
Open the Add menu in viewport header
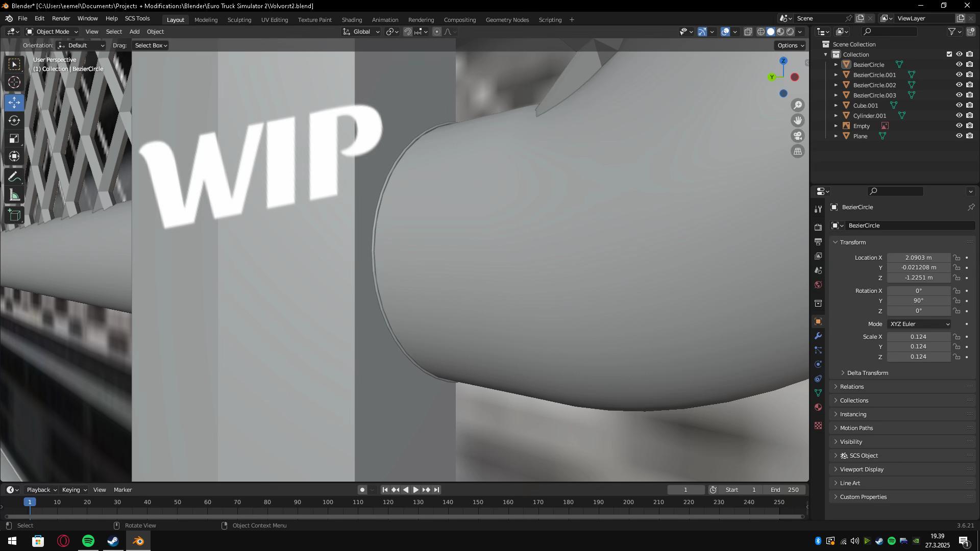click(x=134, y=32)
